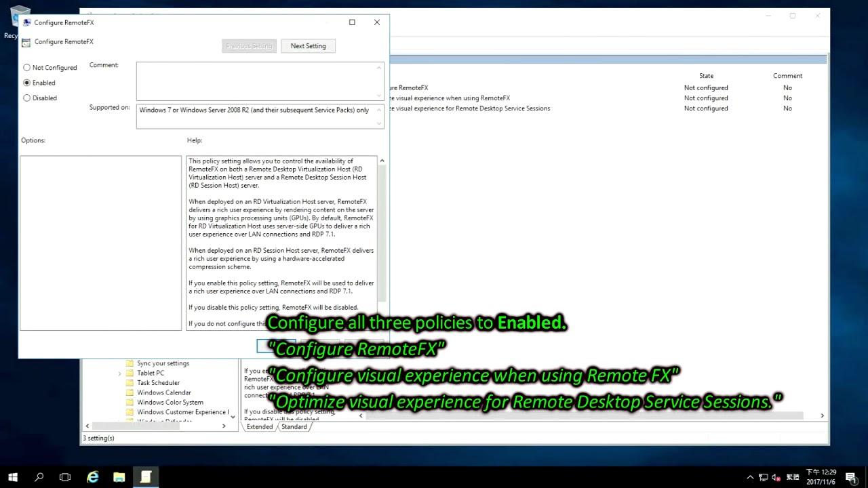Open the Action Center notifications icon
This screenshot has width=868, height=488.
850,477
